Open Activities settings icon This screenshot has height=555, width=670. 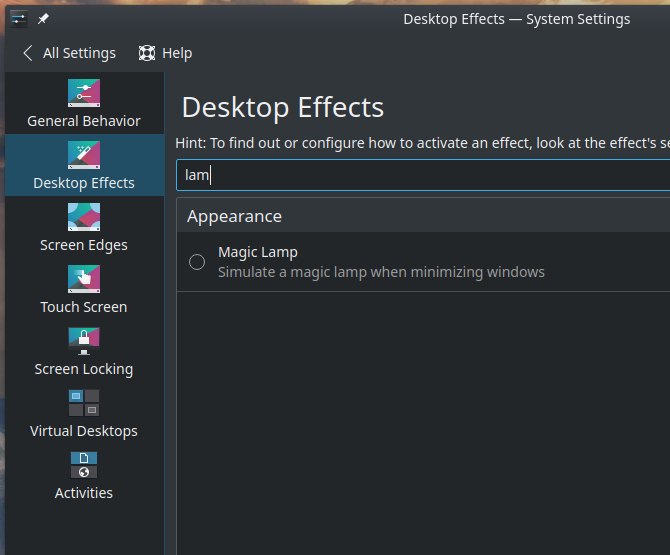coord(84,465)
